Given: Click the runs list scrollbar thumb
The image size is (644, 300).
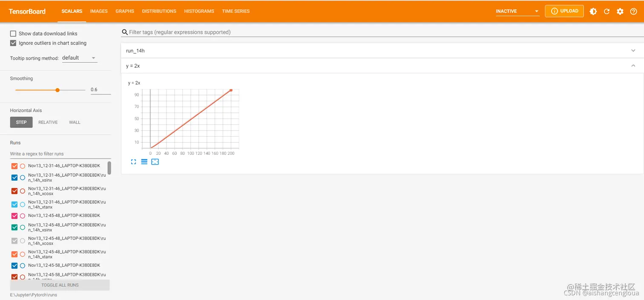Looking at the screenshot, I should point(109,168).
